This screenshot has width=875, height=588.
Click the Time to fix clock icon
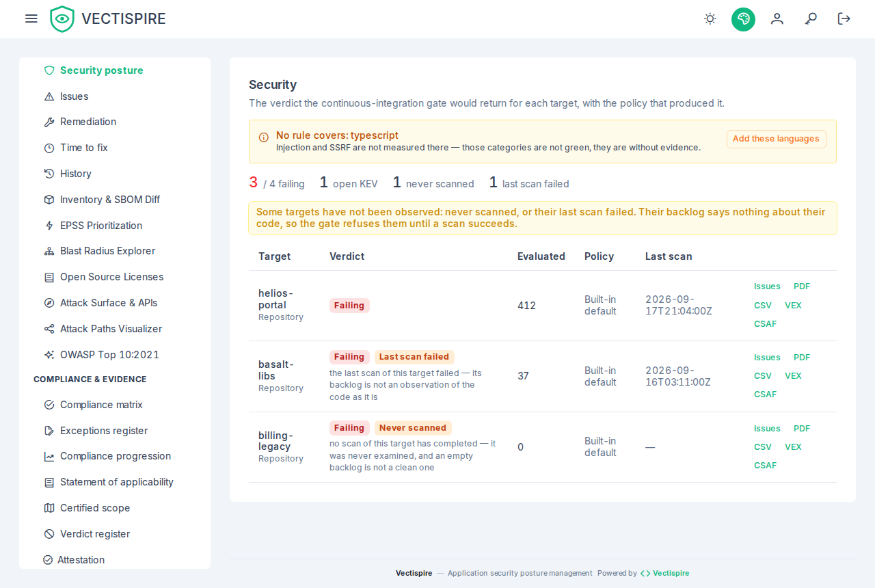pyautogui.click(x=49, y=148)
